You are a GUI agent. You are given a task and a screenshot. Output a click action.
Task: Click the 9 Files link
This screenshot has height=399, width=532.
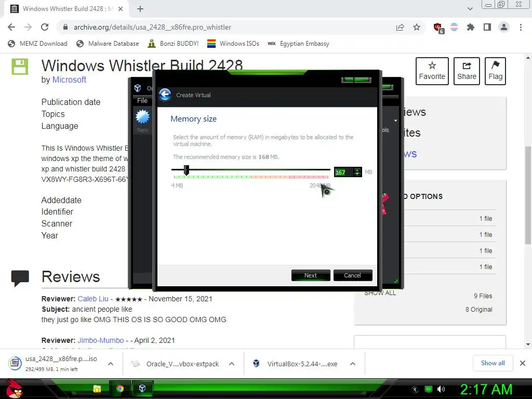tap(483, 296)
